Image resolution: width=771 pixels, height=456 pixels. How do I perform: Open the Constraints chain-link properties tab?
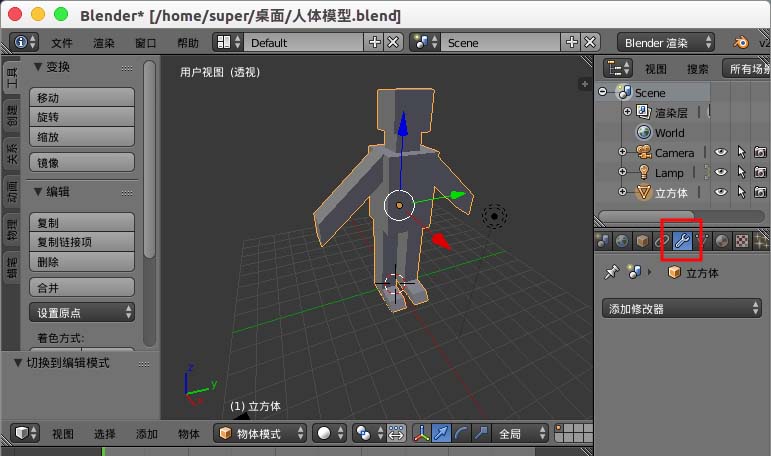[x=662, y=241]
